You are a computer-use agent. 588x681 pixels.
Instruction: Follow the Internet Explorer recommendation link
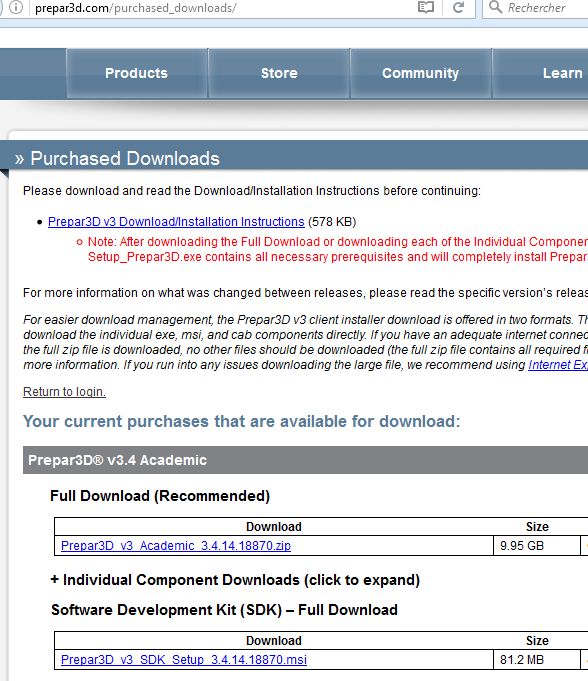(558, 364)
